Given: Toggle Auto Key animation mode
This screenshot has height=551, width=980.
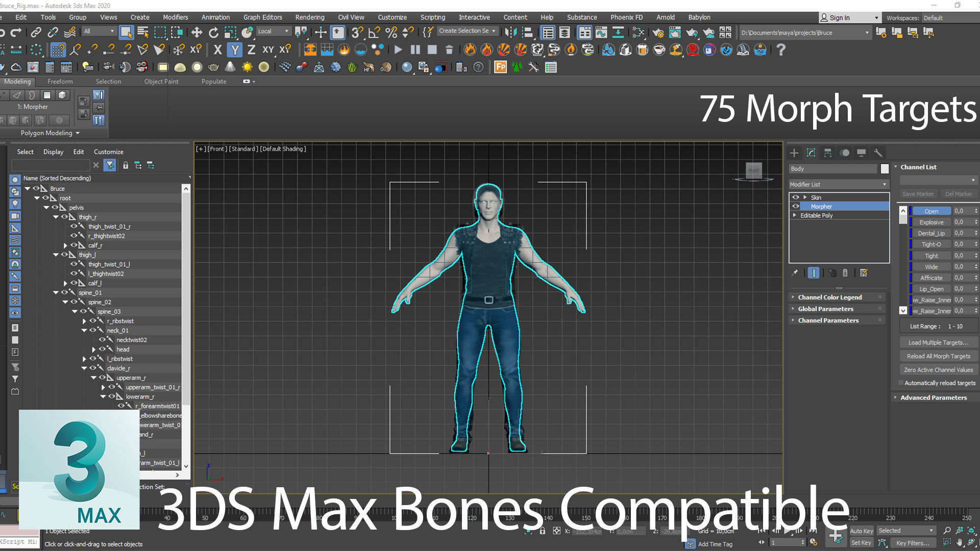Looking at the screenshot, I should (862, 531).
